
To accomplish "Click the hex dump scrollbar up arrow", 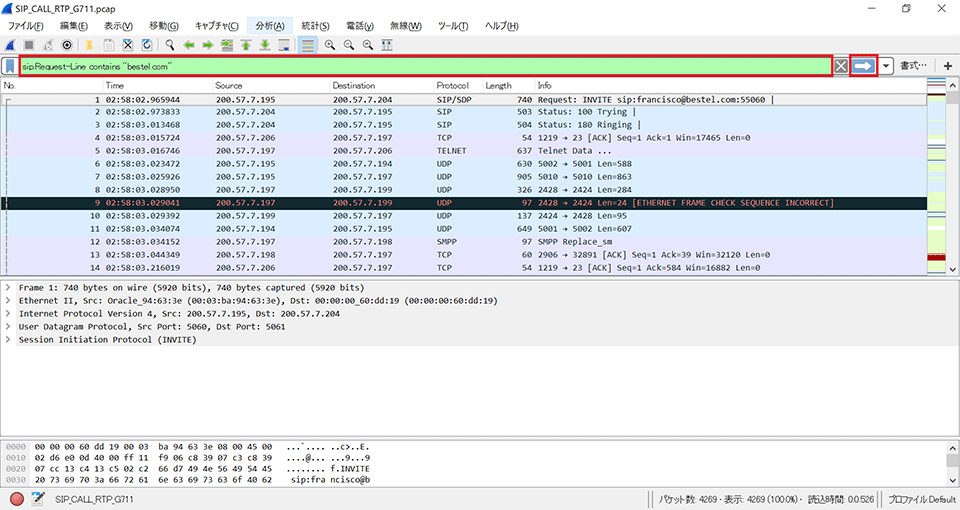I will coord(953,448).
